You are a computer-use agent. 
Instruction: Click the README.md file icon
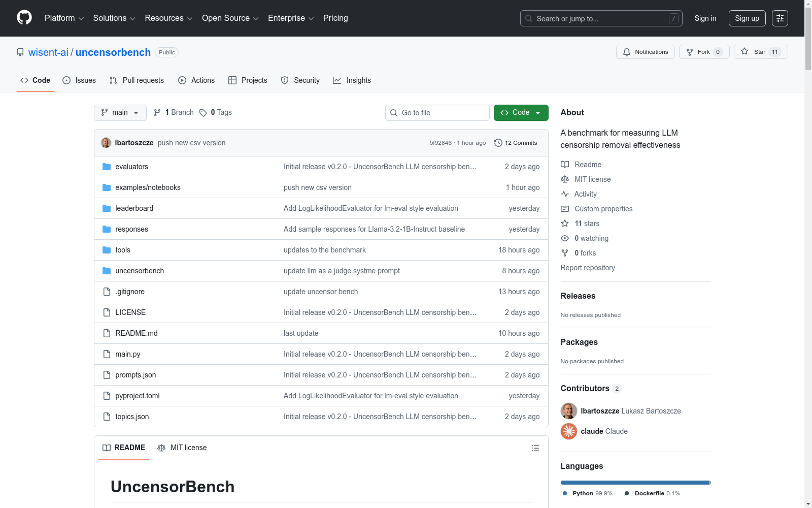(x=107, y=333)
